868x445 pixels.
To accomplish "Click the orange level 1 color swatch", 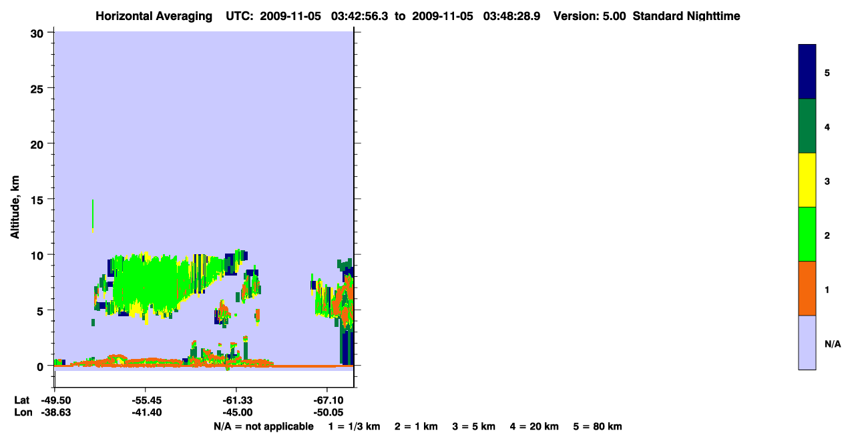I will tap(807, 288).
